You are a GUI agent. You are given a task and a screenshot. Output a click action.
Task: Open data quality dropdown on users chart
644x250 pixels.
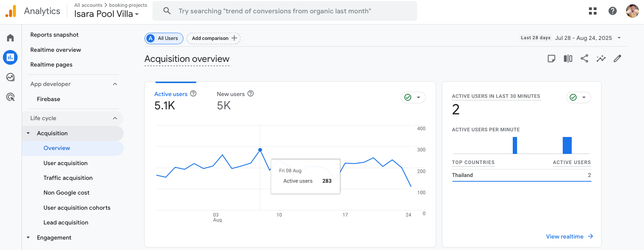(413, 97)
